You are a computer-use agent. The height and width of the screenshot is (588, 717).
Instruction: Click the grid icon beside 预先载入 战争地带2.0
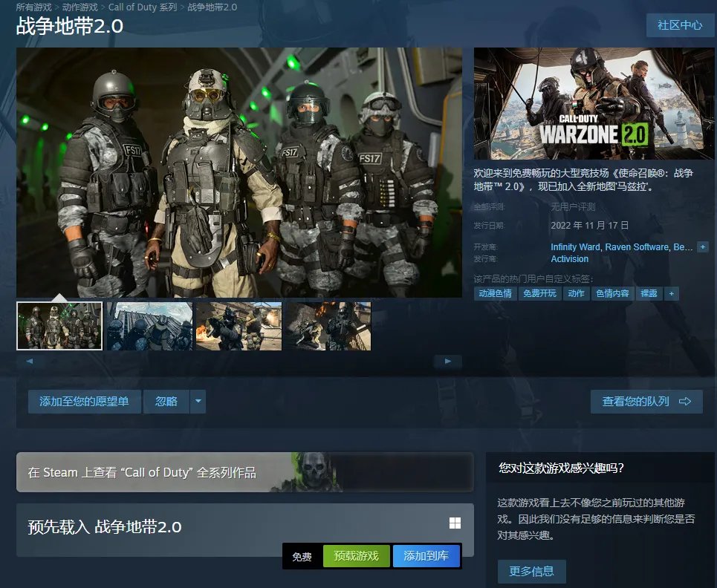(x=455, y=523)
